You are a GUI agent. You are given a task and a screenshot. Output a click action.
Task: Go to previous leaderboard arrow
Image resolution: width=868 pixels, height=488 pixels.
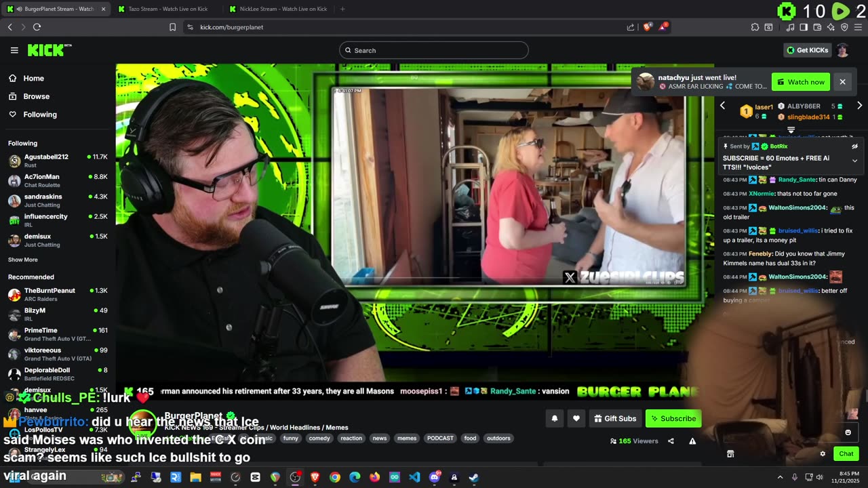tap(722, 106)
